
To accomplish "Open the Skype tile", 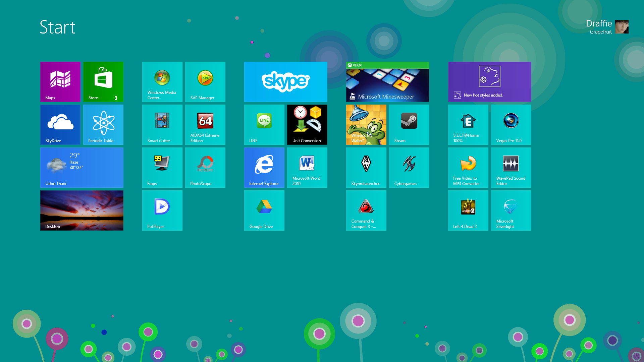I will pyautogui.click(x=285, y=81).
